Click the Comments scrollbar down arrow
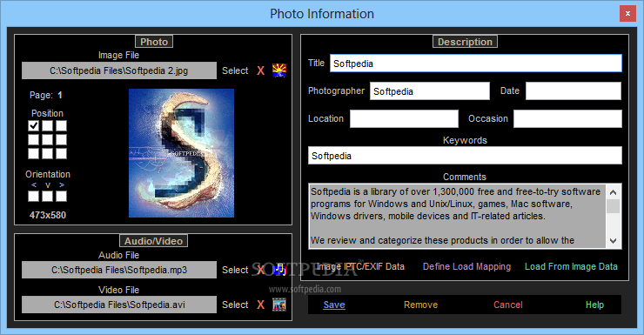The width and height of the screenshot is (644, 335). (614, 241)
